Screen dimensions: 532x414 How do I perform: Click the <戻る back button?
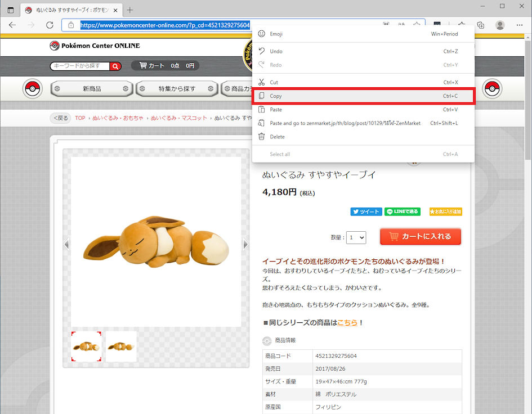point(61,118)
